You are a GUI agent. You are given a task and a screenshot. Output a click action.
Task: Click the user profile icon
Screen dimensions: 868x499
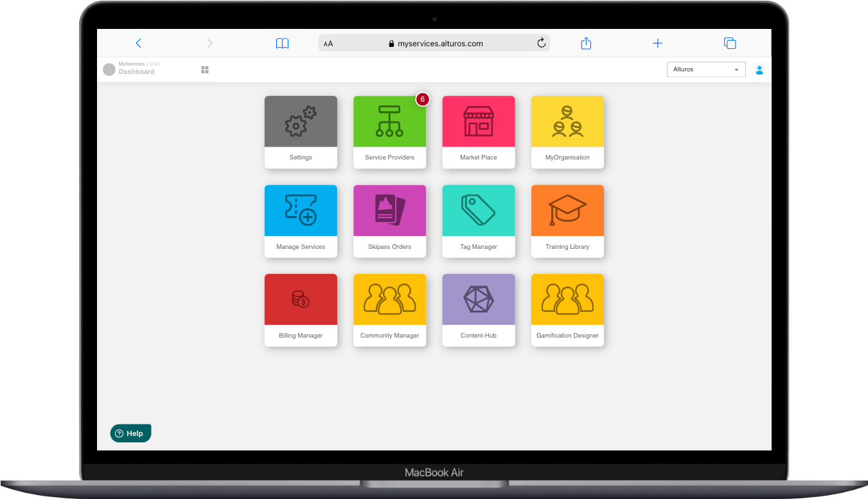click(x=759, y=69)
